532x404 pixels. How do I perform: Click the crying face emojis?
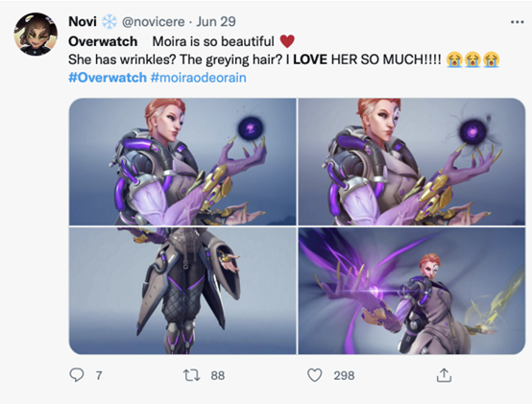tap(473, 59)
